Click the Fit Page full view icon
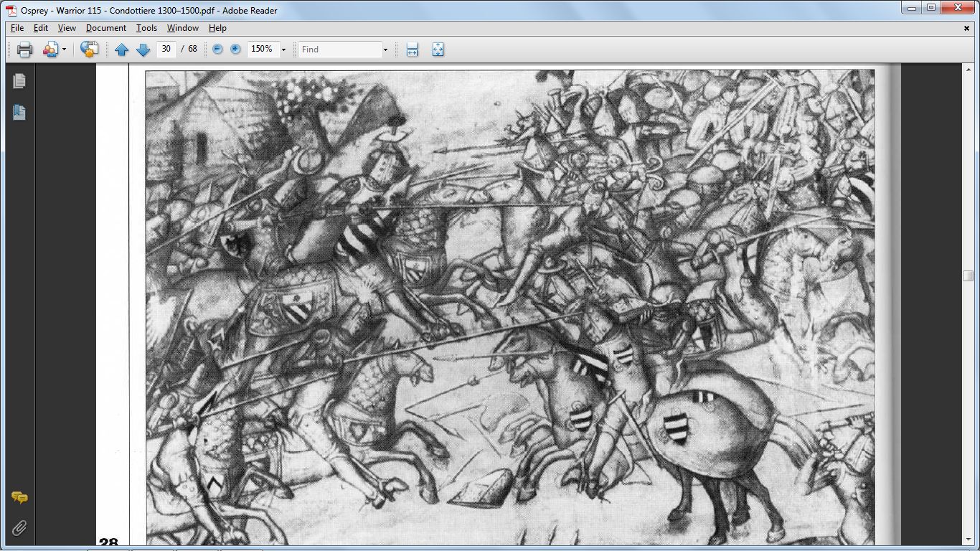980x551 pixels. point(438,50)
